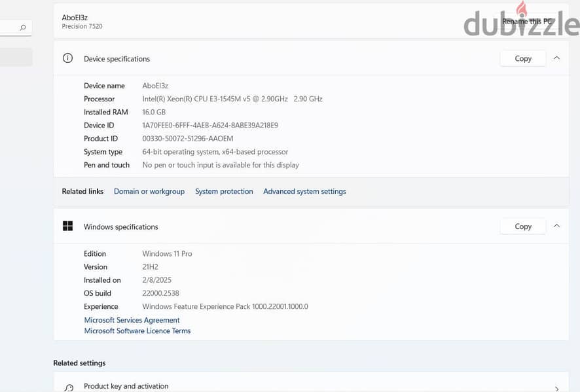The height and width of the screenshot is (392, 580).
Task: Open Domain or workgroup link
Action: tap(149, 192)
